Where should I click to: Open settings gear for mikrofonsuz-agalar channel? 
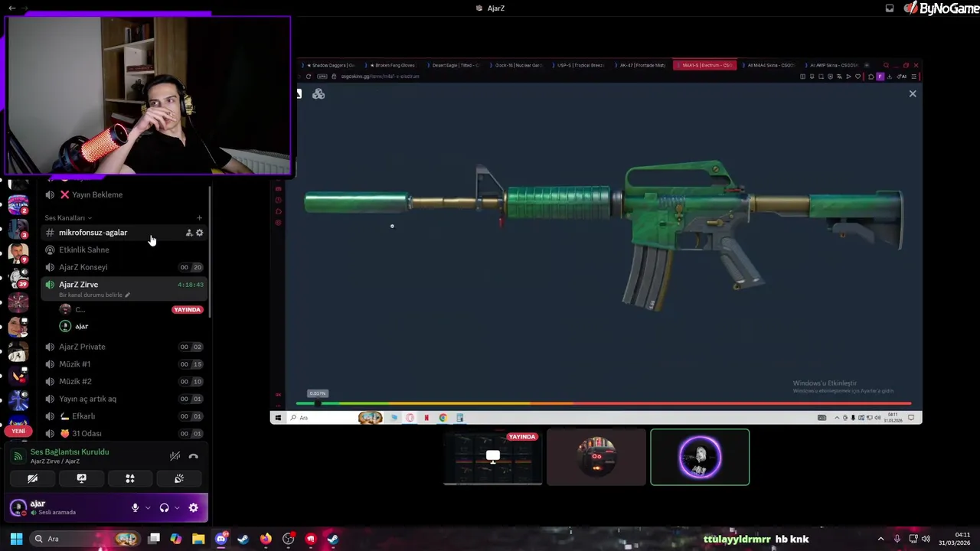pyautogui.click(x=200, y=233)
